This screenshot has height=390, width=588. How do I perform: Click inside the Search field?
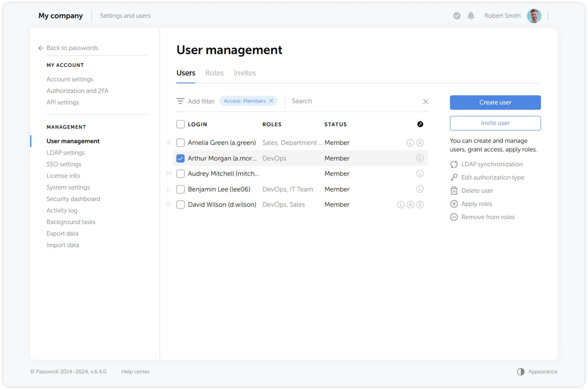tap(332, 101)
